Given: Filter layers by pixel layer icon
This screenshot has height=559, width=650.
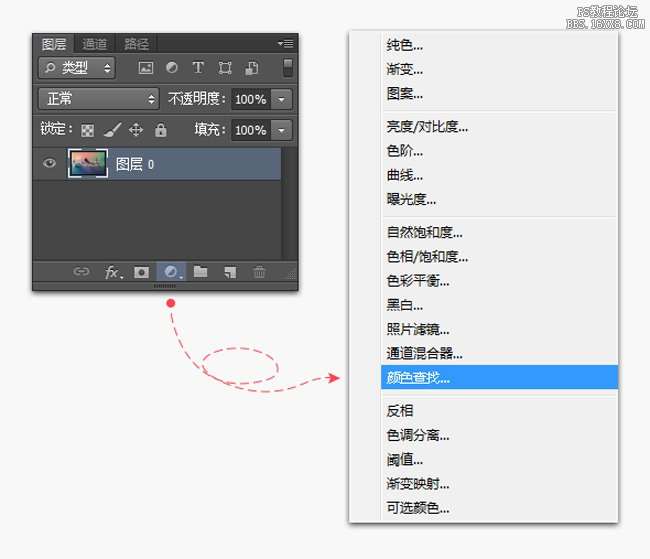Looking at the screenshot, I should click(x=146, y=68).
